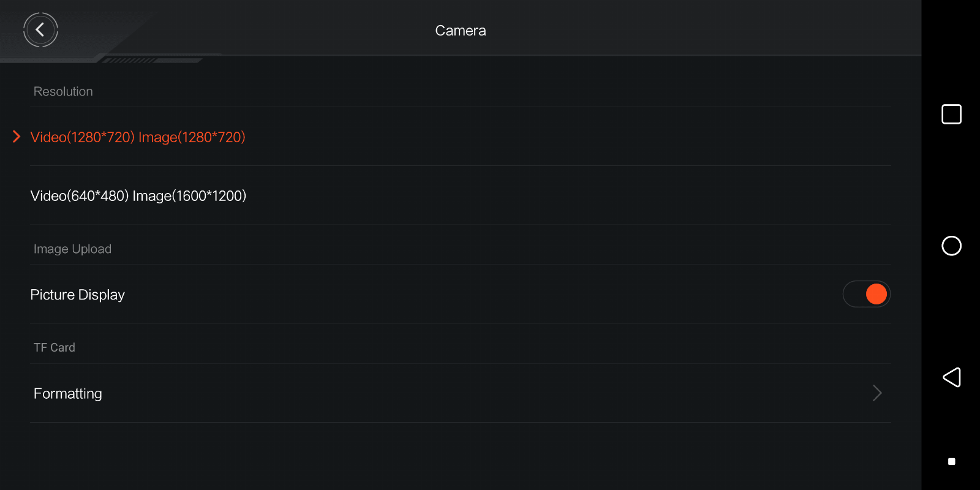Click the Camera title text
The image size is (980, 490).
click(x=461, y=31)
